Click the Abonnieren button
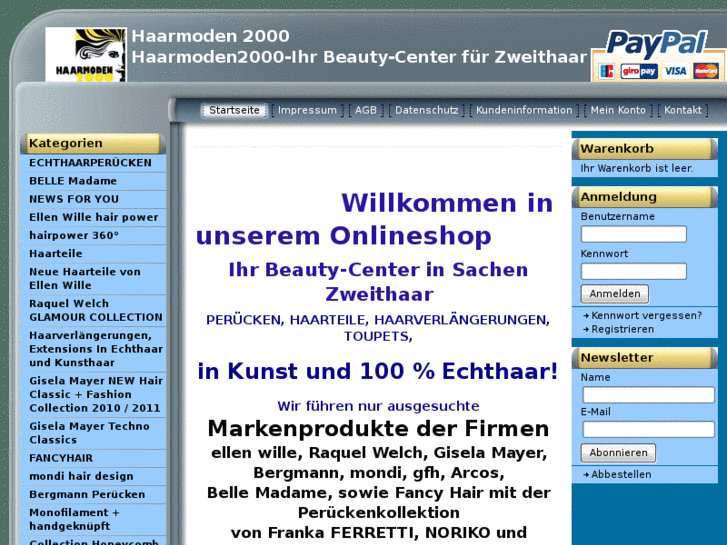 [x=619, y=453]
